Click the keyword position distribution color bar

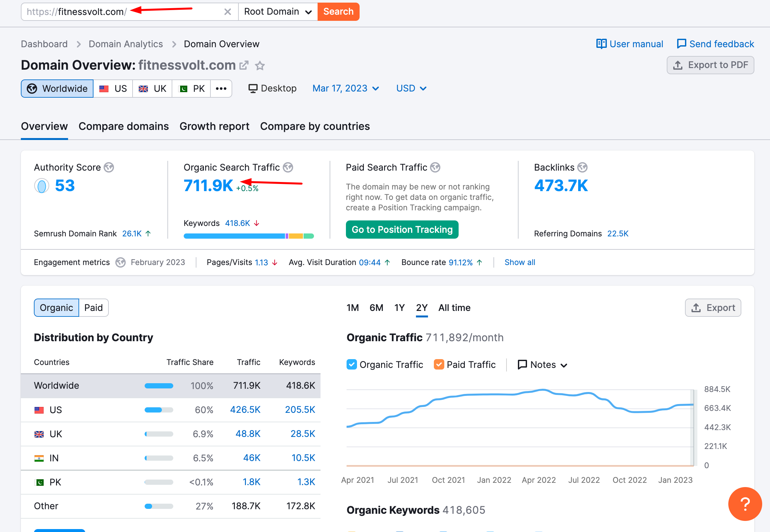coord(249,236)
